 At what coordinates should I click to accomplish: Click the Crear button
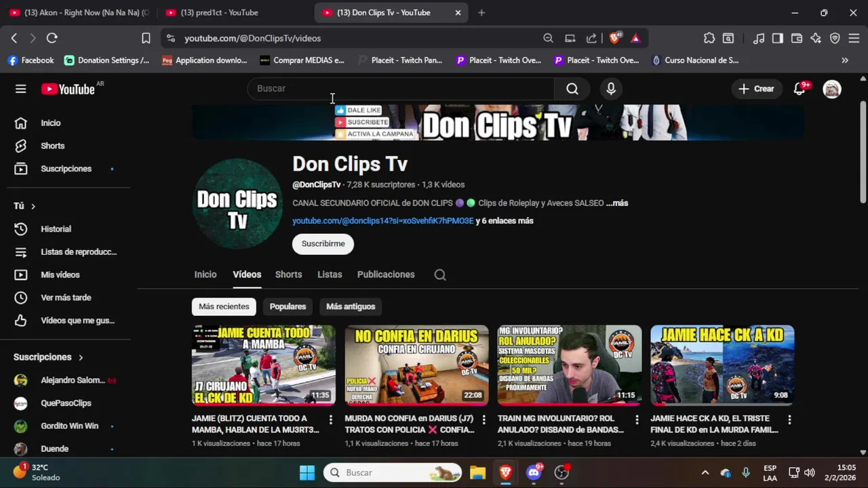pyautogui.click(x=757, y=89)
